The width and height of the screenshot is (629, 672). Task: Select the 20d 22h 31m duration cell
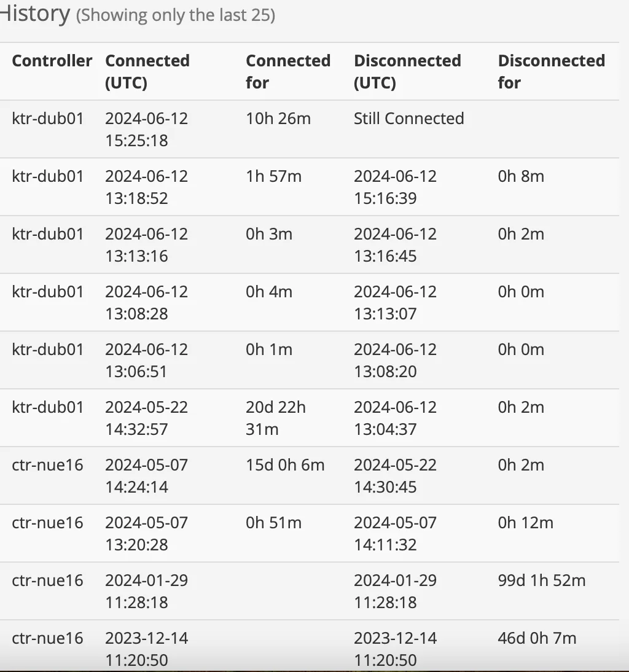(x=276, y=418)
